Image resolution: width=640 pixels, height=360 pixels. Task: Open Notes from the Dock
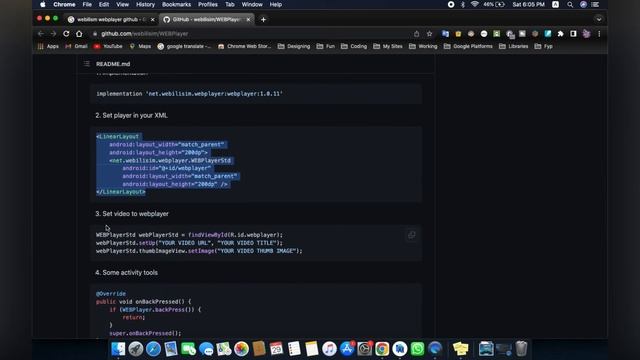coord(311,349)
